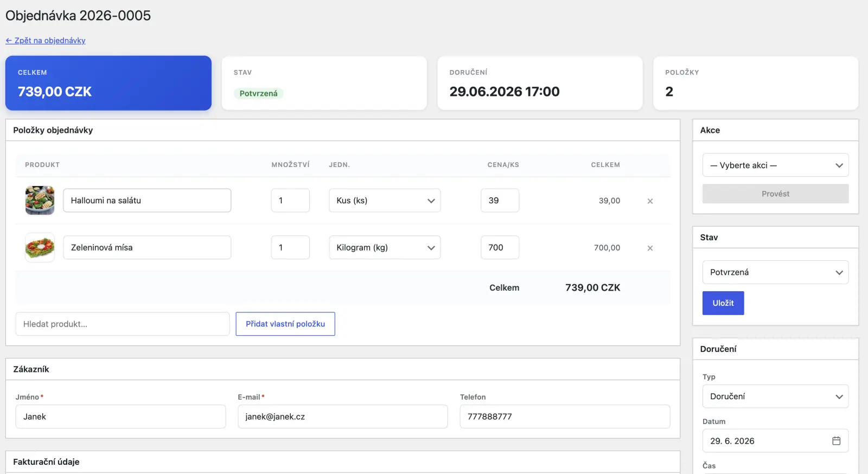Screen dimensions: 868x474
Task: Go back via Zpět na objednávky link
Action: (x=46, y=41)
